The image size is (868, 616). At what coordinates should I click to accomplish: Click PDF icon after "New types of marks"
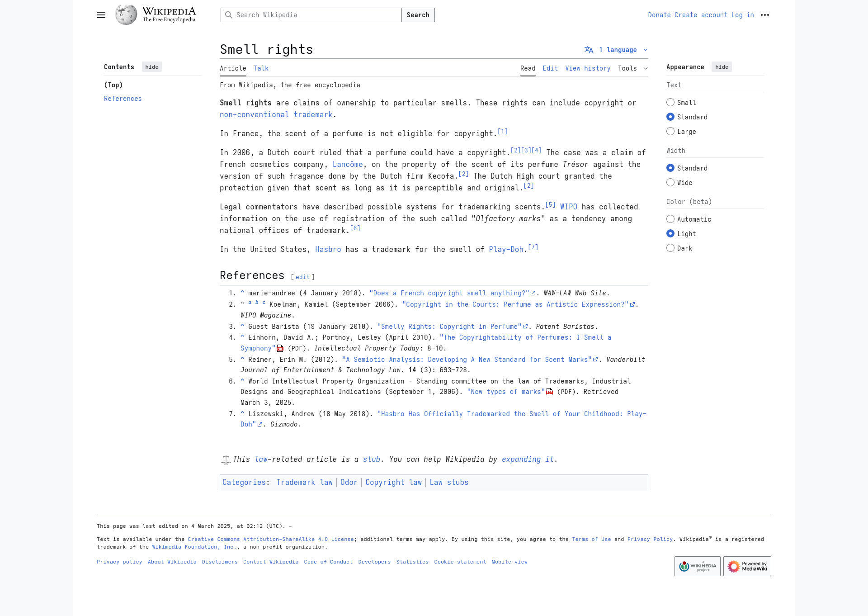point(549,392)
